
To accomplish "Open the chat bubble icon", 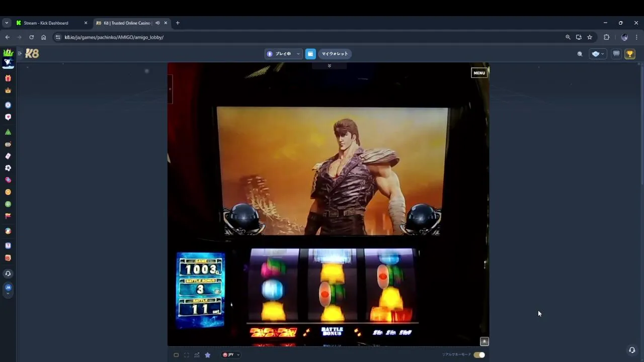I will (616, 54).
